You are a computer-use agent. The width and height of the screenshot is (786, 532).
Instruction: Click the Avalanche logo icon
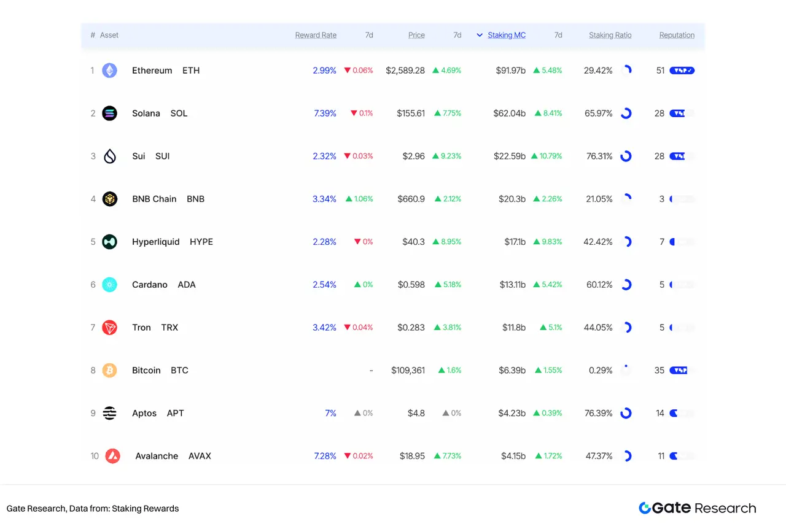tap(112, 456)
